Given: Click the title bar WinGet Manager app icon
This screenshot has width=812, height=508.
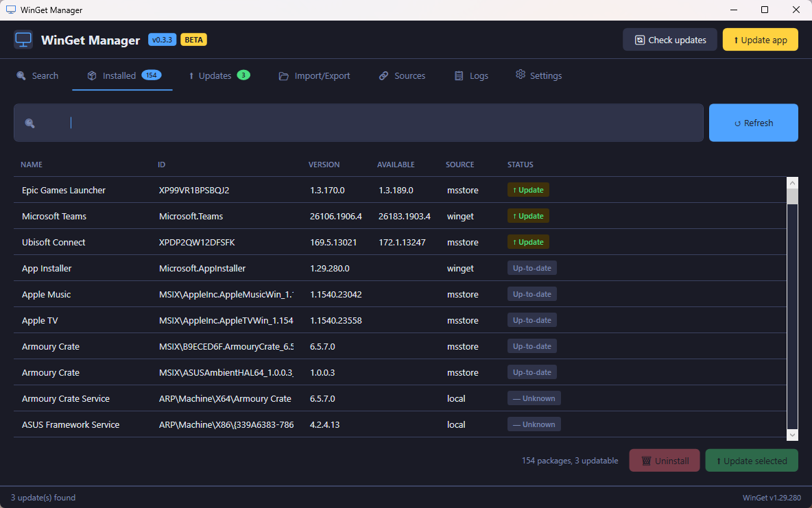Looking at the screenshot, I should point(11,10).
